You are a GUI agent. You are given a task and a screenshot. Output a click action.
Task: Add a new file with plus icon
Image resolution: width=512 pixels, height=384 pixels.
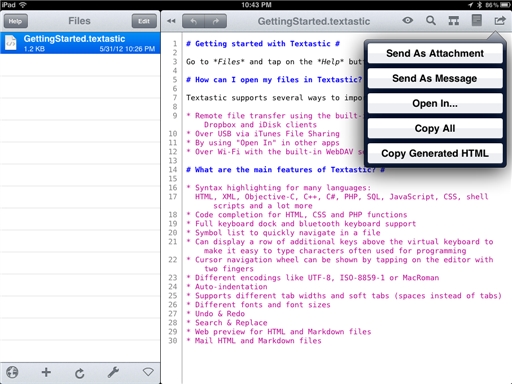pyautogui.click(x=46, y=372)
